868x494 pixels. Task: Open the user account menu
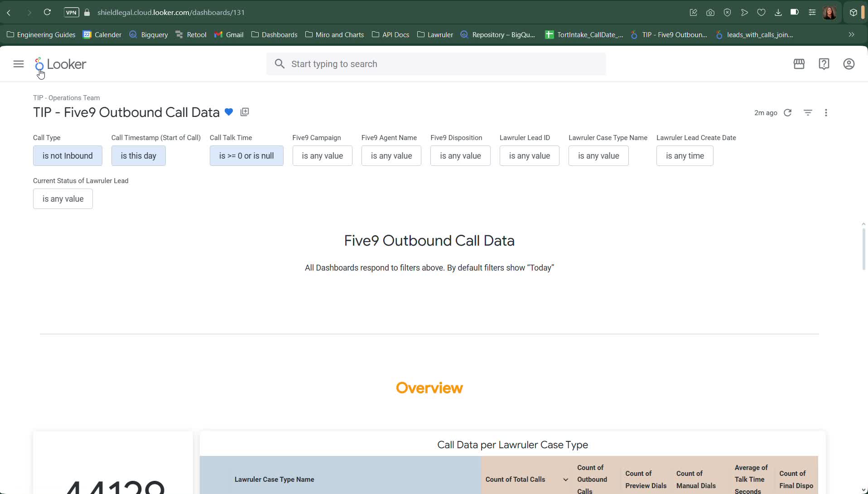point(849,64)
